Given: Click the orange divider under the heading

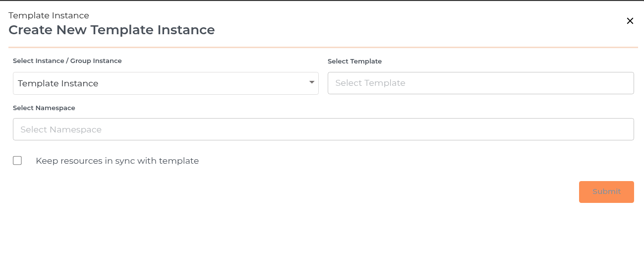Looking at the screenshot, I should 323,48.
